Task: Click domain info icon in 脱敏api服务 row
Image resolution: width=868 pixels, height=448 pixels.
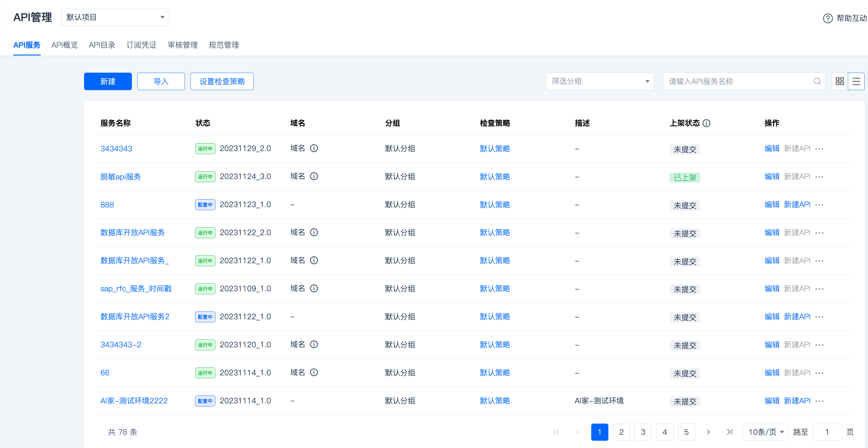Action: 314,176
